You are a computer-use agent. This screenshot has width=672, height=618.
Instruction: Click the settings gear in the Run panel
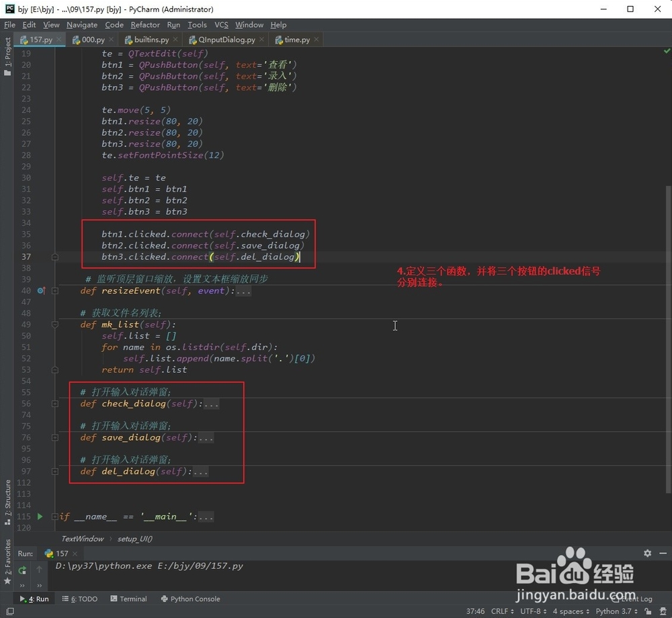646,553
